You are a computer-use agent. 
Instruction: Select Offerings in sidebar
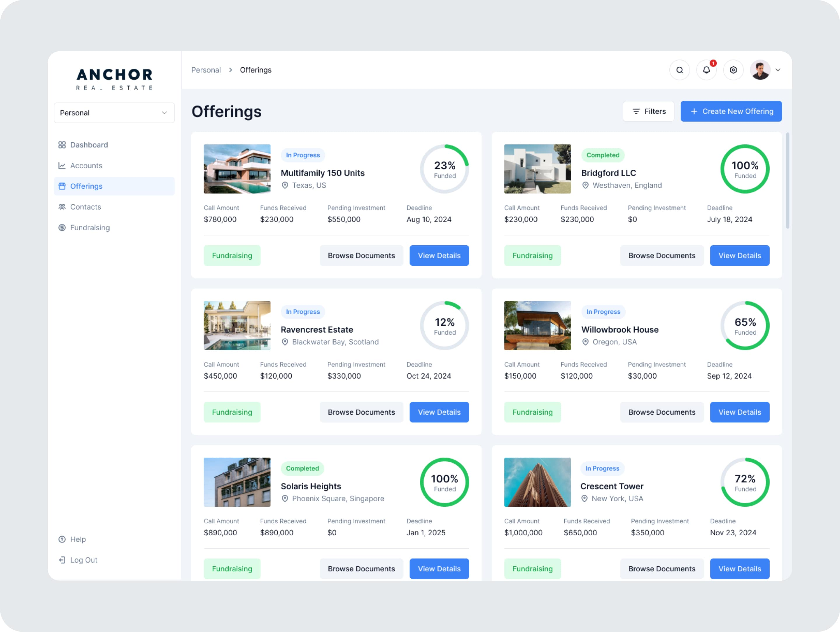(114, 186)
